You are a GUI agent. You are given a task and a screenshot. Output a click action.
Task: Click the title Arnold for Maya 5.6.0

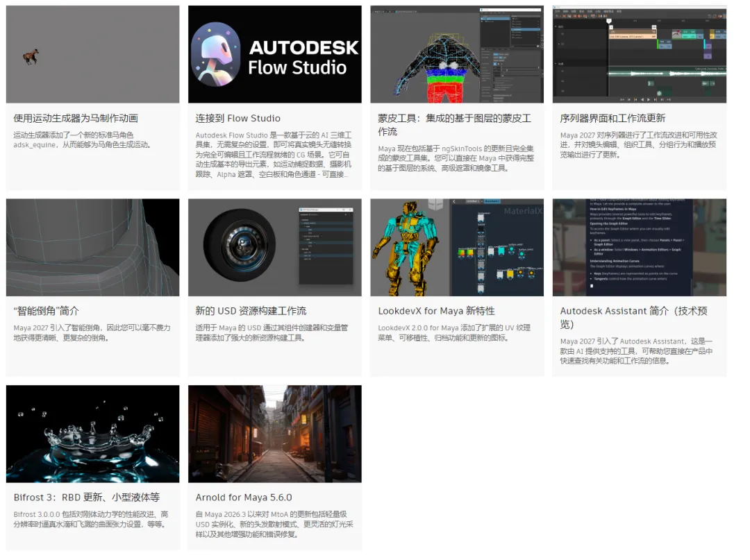point(244,497)
